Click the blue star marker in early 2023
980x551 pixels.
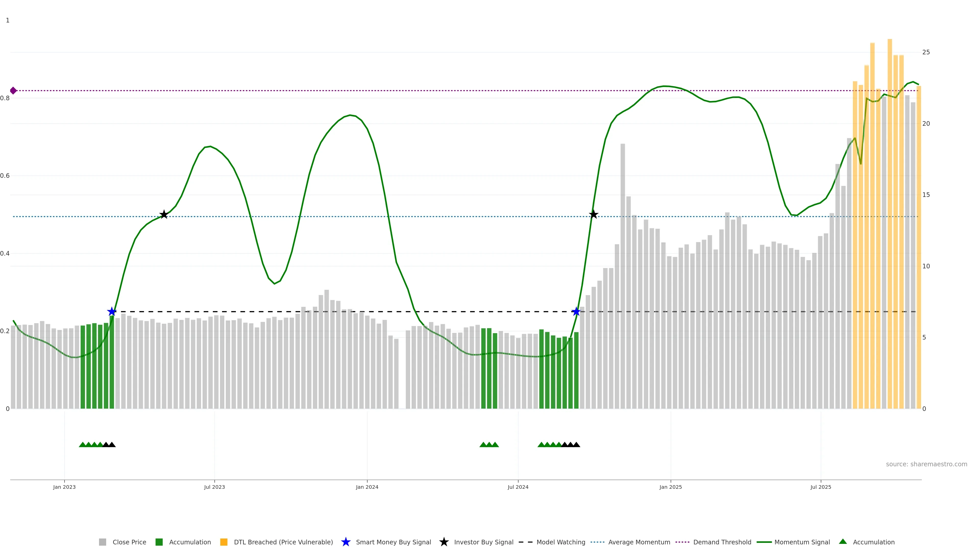point(112,312)
